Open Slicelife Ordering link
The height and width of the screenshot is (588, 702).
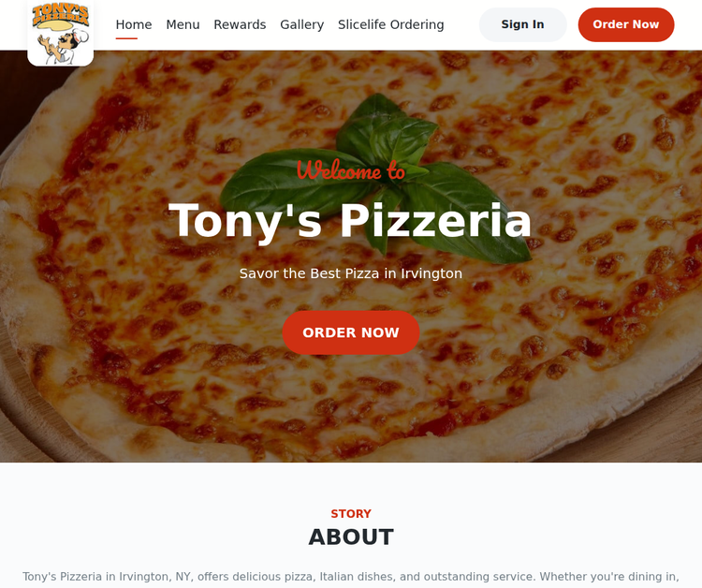point(391,24)
